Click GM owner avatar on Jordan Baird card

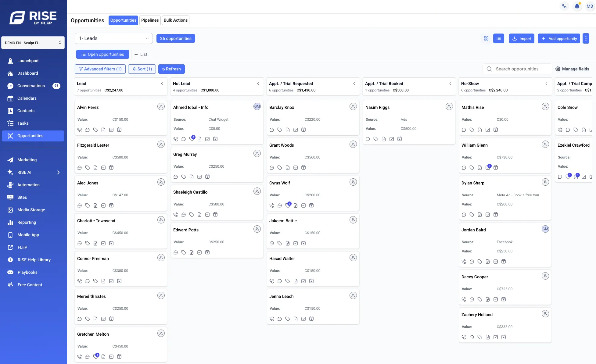pyautogui.click(x=545, y=229)
